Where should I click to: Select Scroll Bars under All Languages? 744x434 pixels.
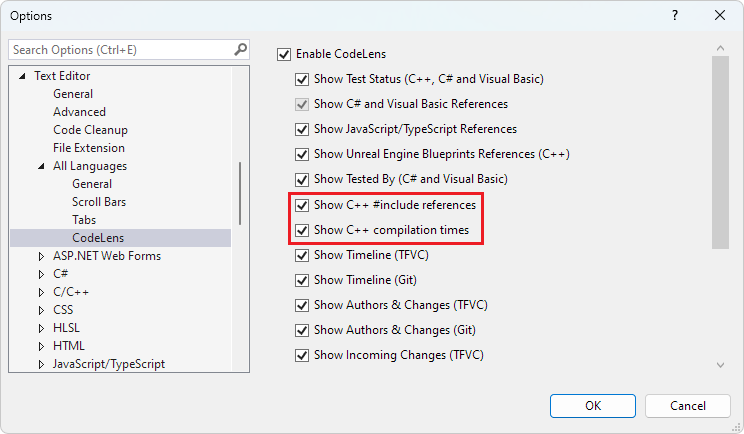(x=97, y=202)
